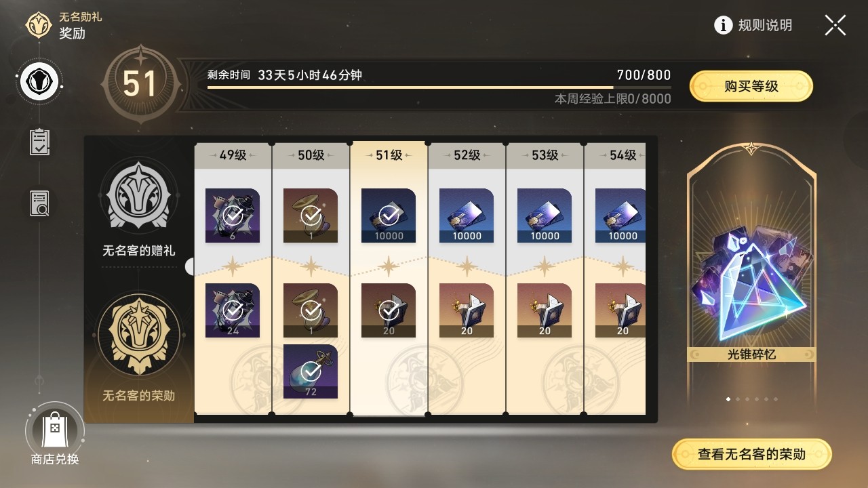The height and width of the screenshot is (488, 868).
Task: Click the 查看无名客的荣勋 button
Action: point(752,454)
